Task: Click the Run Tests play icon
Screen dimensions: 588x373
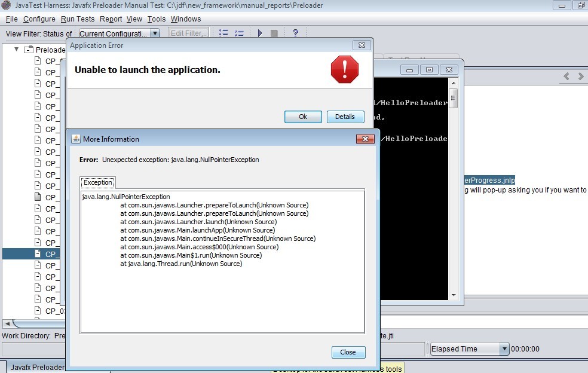Action: tap(260, 33)
